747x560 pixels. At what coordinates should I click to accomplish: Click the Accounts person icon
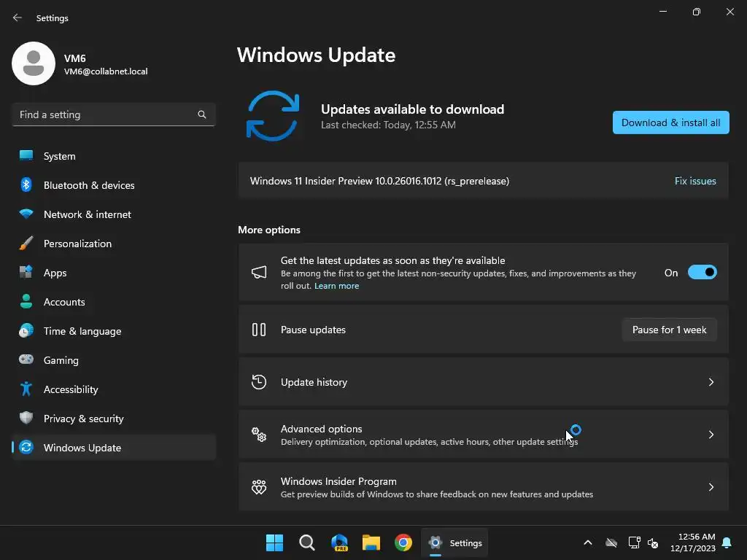[26, 301]
